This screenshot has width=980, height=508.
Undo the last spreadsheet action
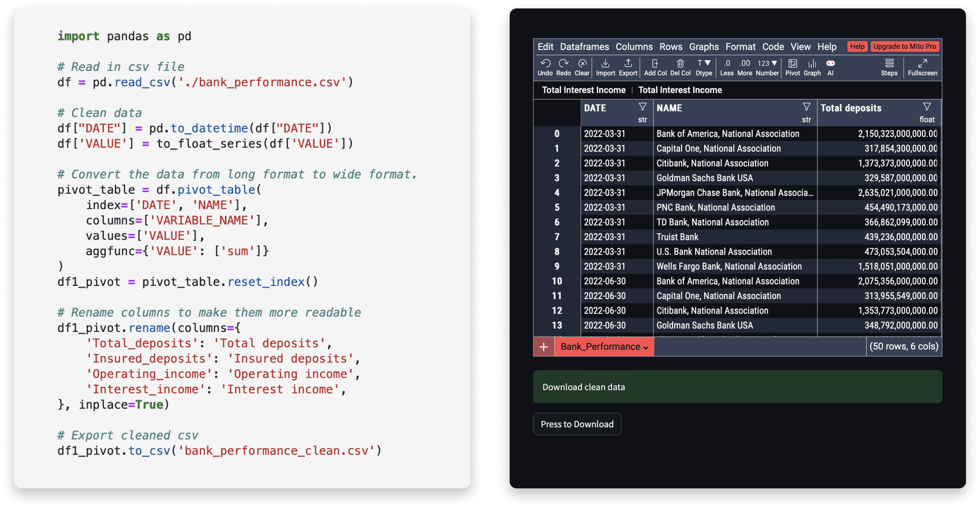click(545, 67)
